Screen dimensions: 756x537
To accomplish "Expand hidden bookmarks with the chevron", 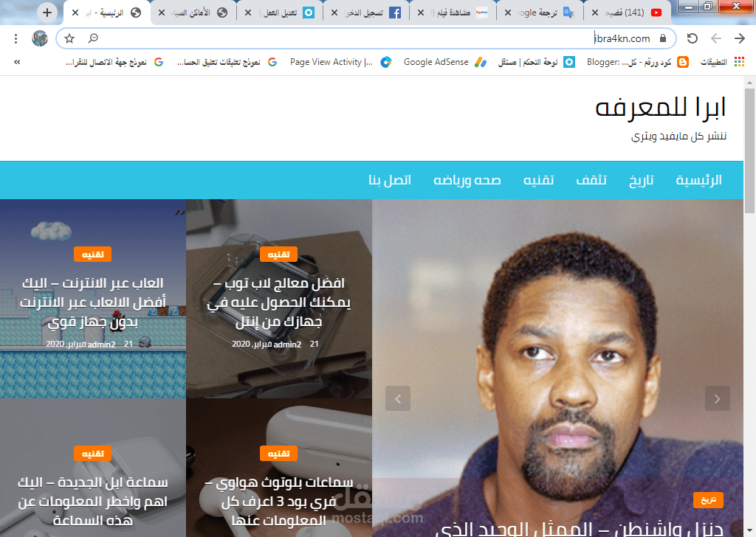I will coord(16,62).
